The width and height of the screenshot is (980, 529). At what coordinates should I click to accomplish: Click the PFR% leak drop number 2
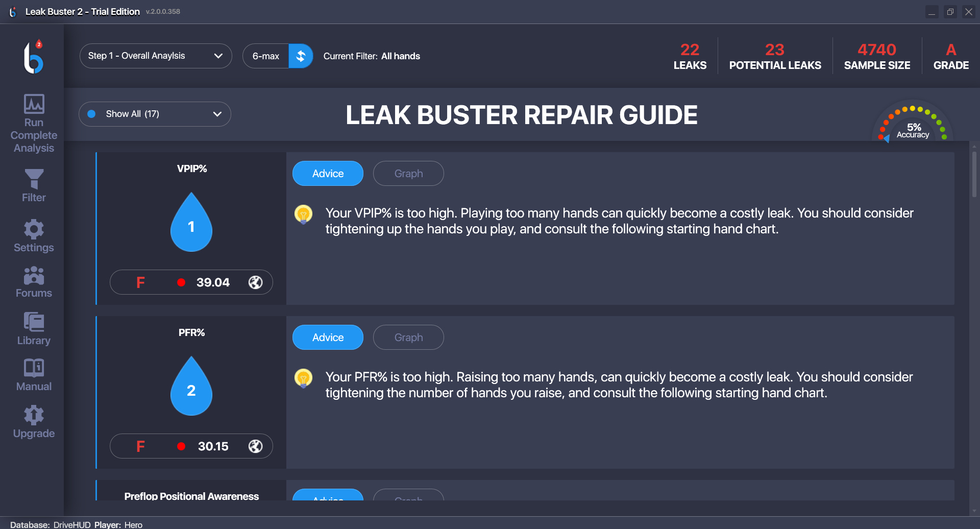click(x=191, y=386)
